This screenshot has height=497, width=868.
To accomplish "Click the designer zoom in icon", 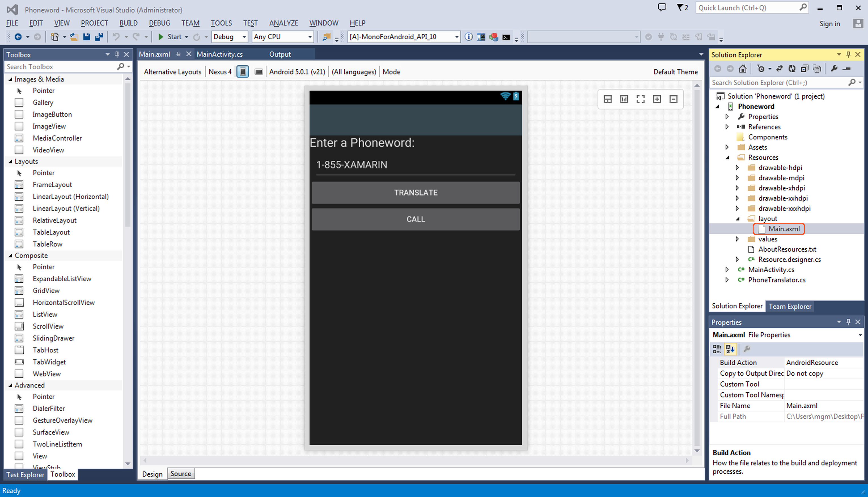I will tap(657, 99).
